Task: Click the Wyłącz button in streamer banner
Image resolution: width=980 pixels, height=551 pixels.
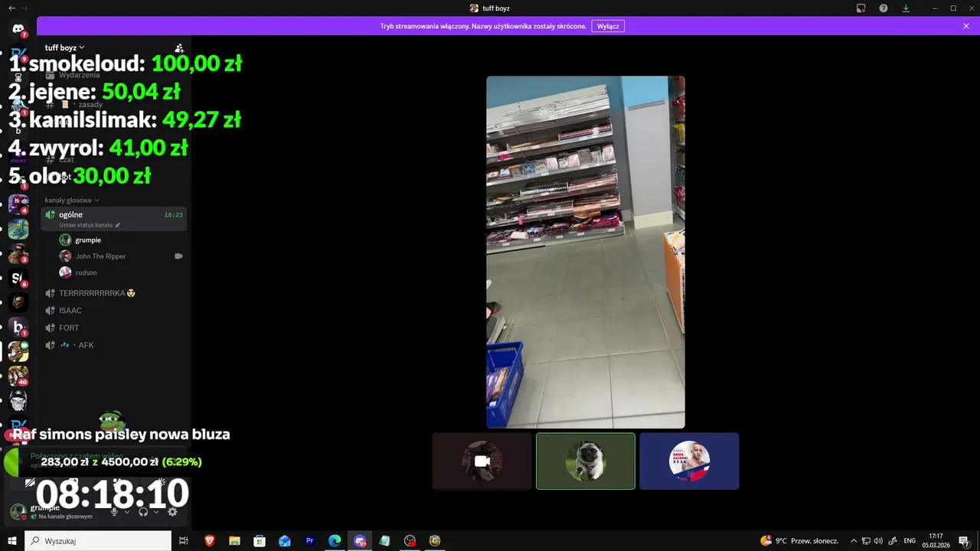Action: [608, 26]
